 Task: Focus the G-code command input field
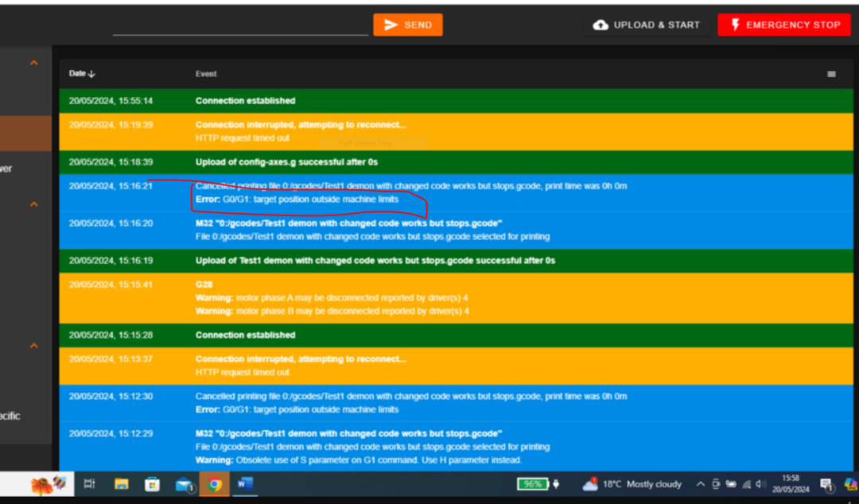click(x=240, y=26)
